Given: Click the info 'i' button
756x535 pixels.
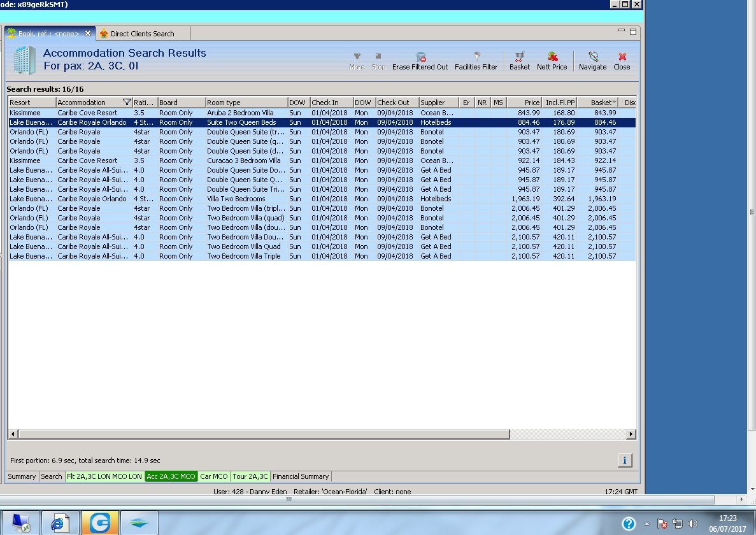Looking at the screenshot, I should [625, 460].
